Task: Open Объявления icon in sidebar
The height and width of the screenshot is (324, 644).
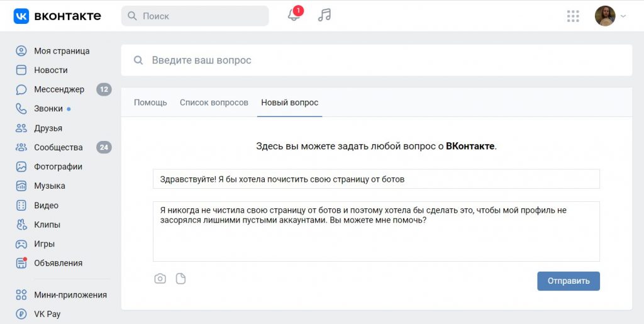Action: (x=21, y=263)
